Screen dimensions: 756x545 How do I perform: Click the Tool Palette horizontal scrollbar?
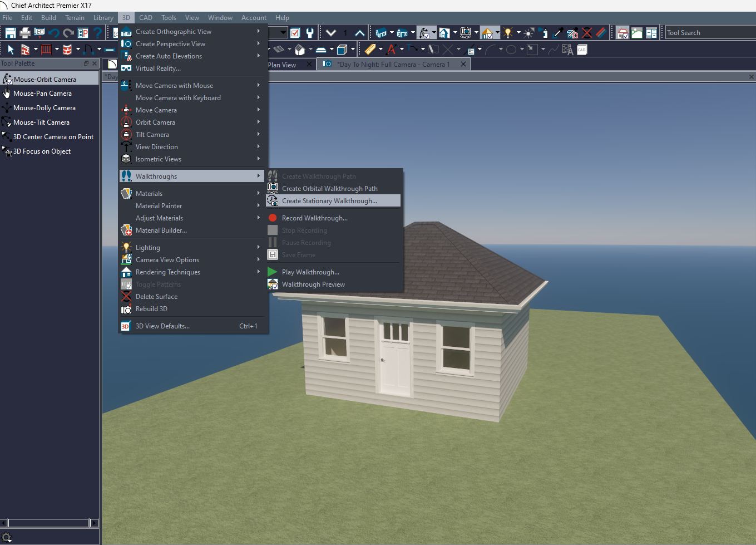click(x=48, y=523)
